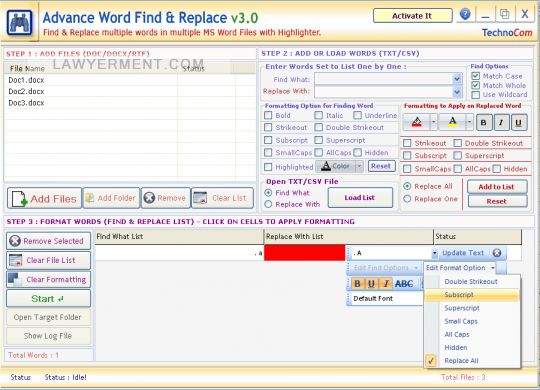Expand Find What dropdown arrow
This screenshot has width=540, height=390.
coord(457,79)
